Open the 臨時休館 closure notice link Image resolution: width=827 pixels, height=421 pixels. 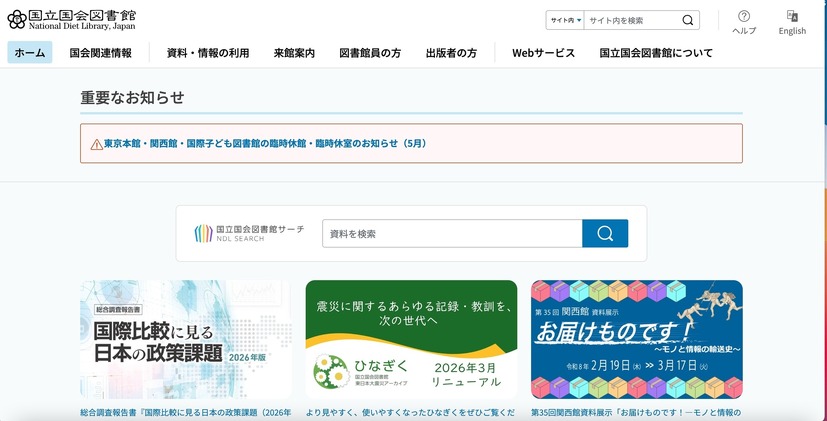click(265, 144)
